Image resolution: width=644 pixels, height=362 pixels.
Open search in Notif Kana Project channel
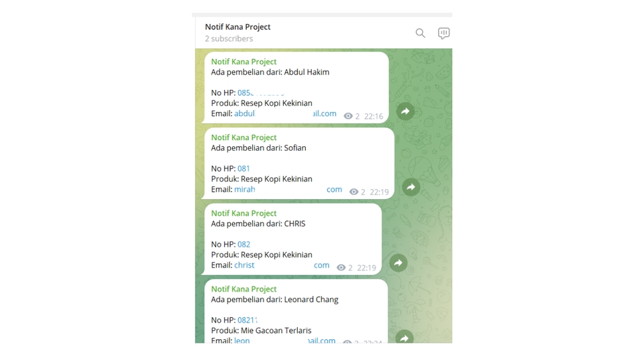[x=420, y=33]
